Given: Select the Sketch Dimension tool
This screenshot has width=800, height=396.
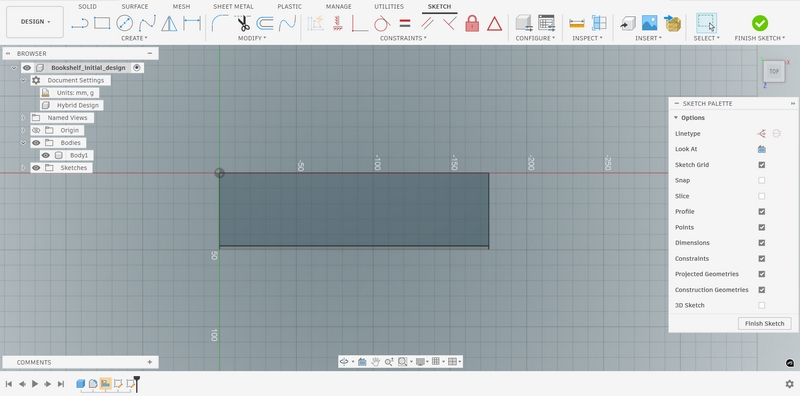Looking at the screenshot, I should pos(192,23).
